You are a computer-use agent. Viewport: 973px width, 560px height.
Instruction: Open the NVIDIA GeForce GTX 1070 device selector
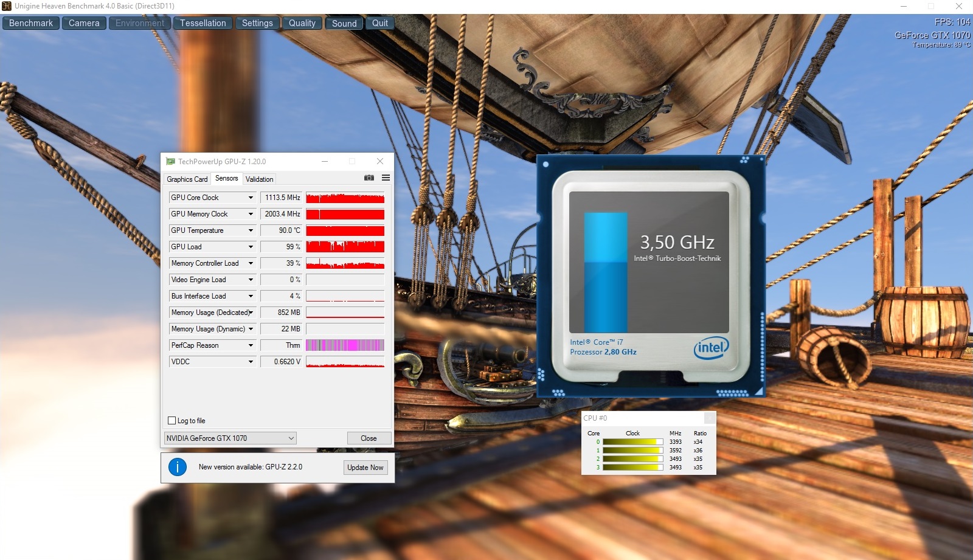[x=230, y=438]
